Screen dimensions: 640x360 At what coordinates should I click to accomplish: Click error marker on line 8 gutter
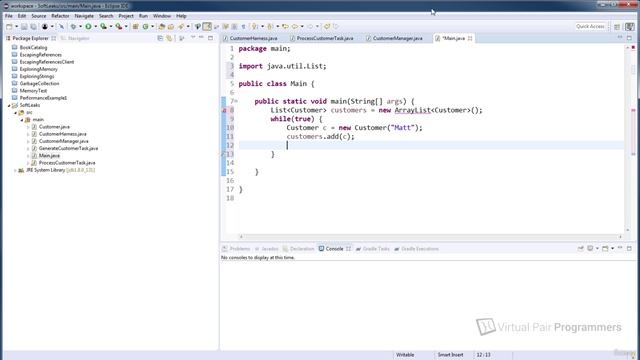pyautogui.click(x=224, y=110)
